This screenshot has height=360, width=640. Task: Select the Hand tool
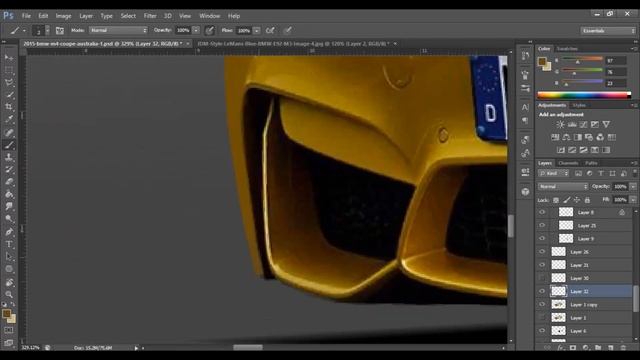(9, 282)
